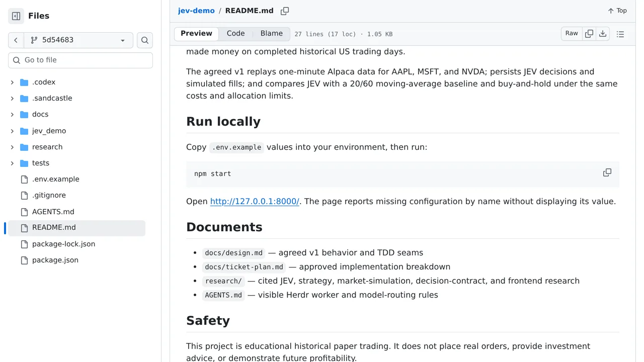This screenshot has width=644, height=362.
Task: Switch to the Code tab
Action: coord(235,34)
